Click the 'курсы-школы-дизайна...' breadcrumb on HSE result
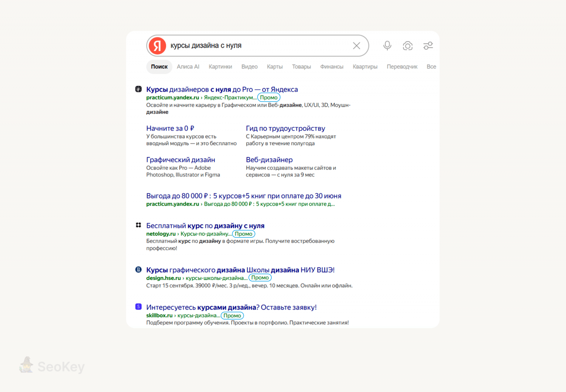 217,278
